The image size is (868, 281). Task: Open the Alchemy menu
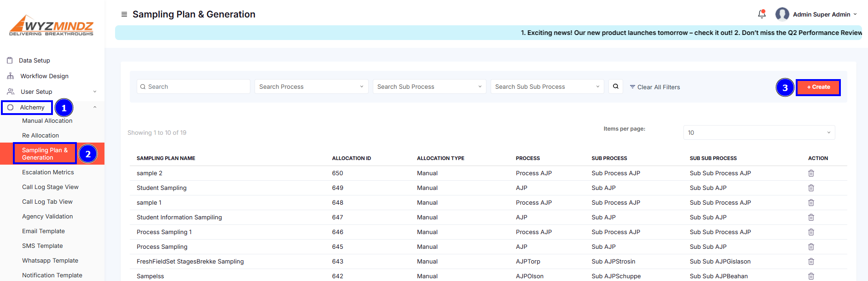click(x=32, y=107)
